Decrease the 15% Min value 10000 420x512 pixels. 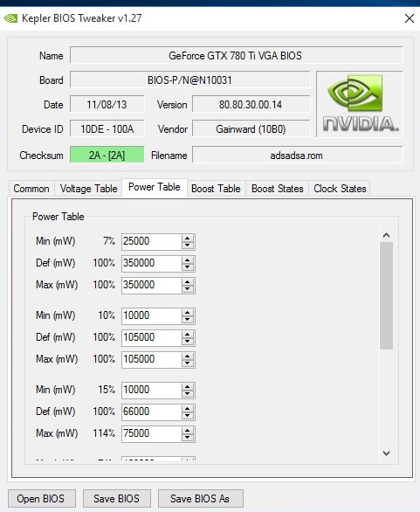[x=188, y=393]
